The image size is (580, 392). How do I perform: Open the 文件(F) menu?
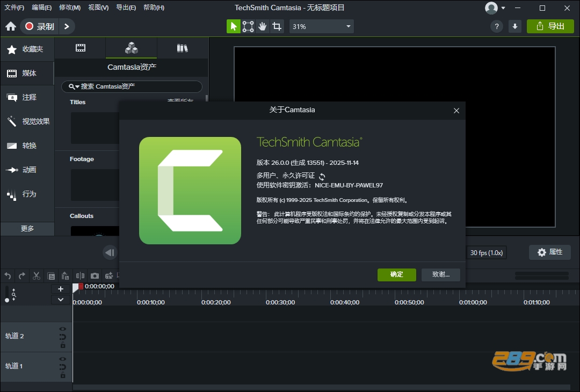click(x=14, y=8)
